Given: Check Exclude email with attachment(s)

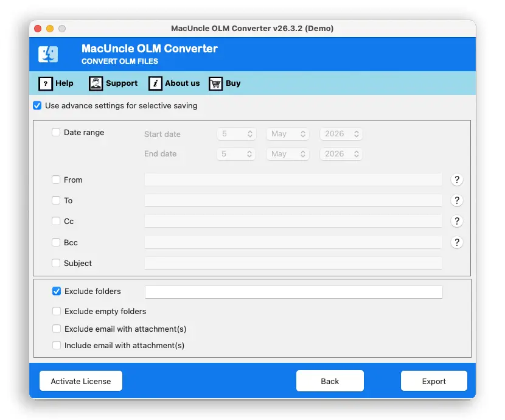Looking at the screenshot, I should click(x=57, y=329).
